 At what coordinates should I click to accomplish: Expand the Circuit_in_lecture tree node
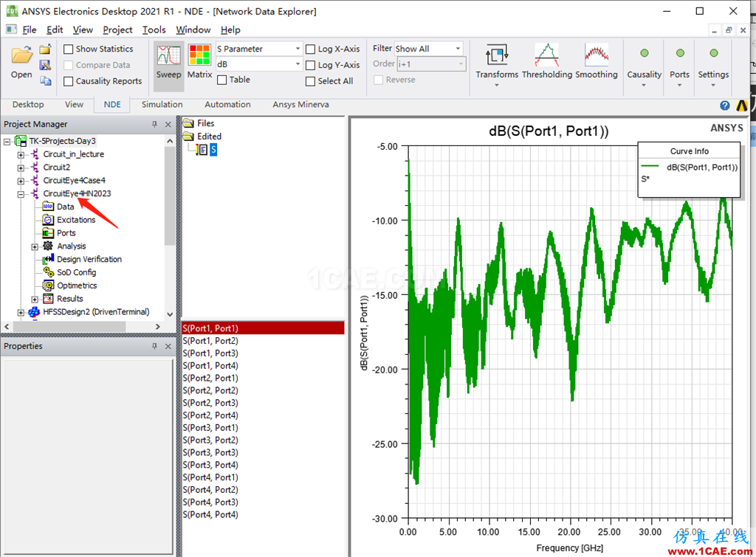pyautogui.click(x=21, y=155)
